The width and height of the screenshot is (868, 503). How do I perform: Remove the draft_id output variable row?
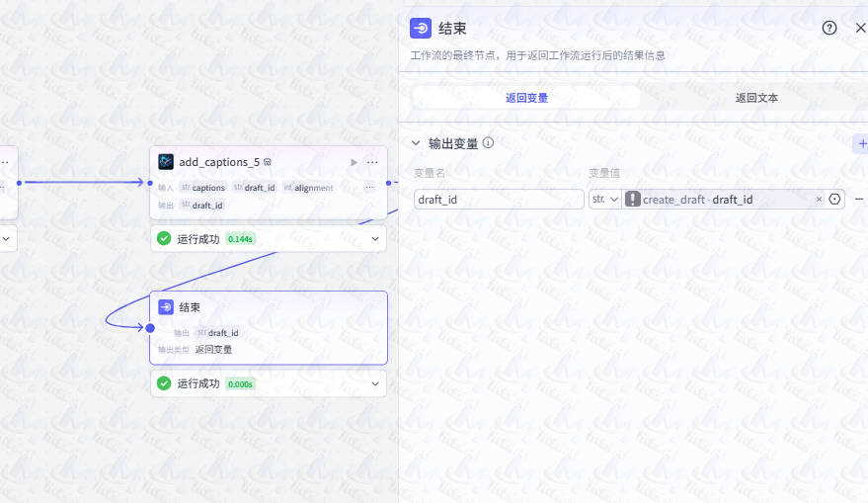click(858, 199)
